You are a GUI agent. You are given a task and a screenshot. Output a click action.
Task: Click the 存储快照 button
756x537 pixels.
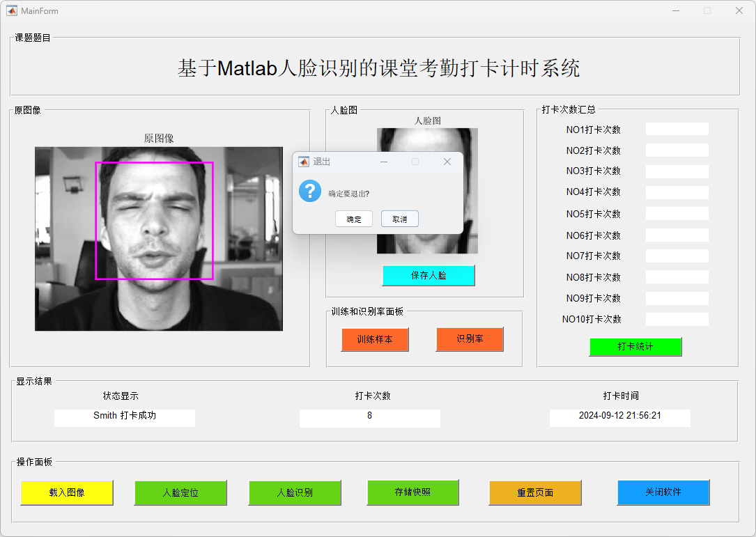click(x=412, y=492)
